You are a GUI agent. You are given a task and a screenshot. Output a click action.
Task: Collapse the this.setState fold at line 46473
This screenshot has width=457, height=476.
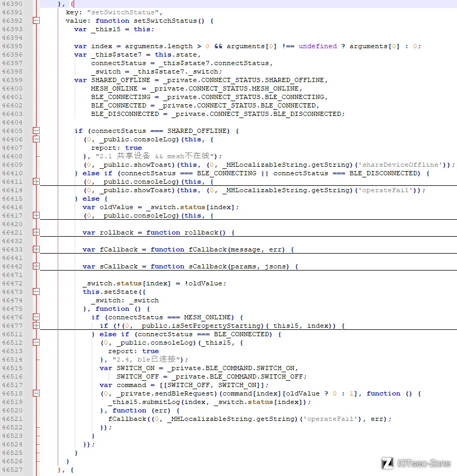pyautogui.click(x=36, y=292)
